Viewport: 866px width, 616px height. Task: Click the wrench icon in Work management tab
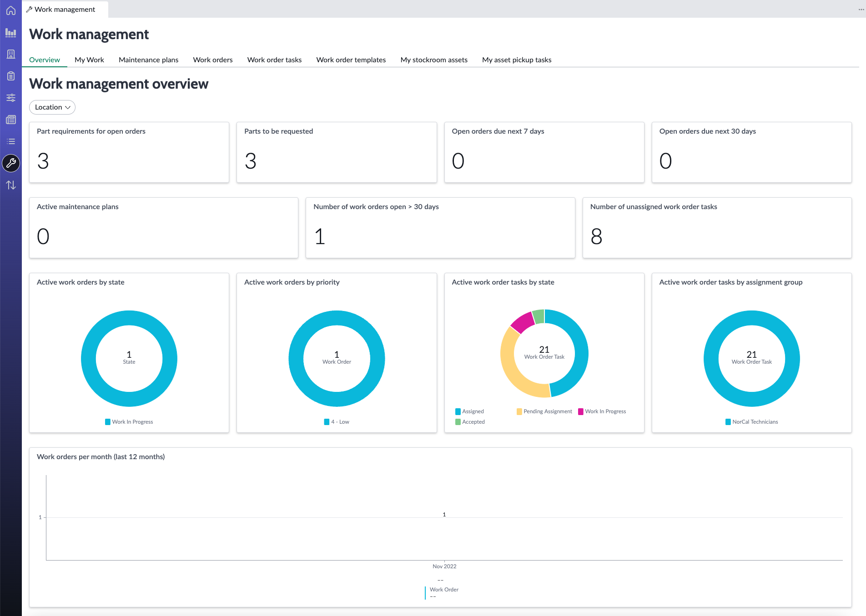coord(29,10)
